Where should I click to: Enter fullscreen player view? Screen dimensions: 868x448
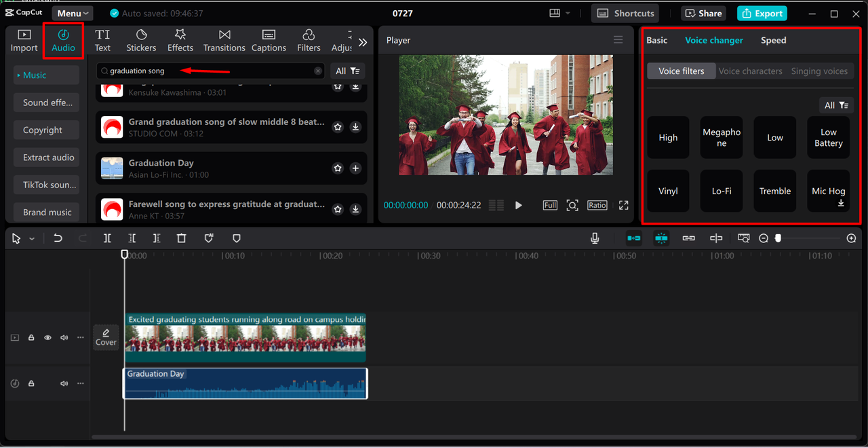point(624,205)
